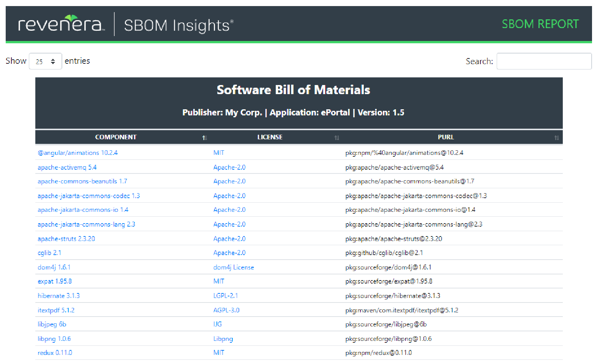Open the expat 1.95.8 component link
This screenshot has width=600, height=364.
55,281
